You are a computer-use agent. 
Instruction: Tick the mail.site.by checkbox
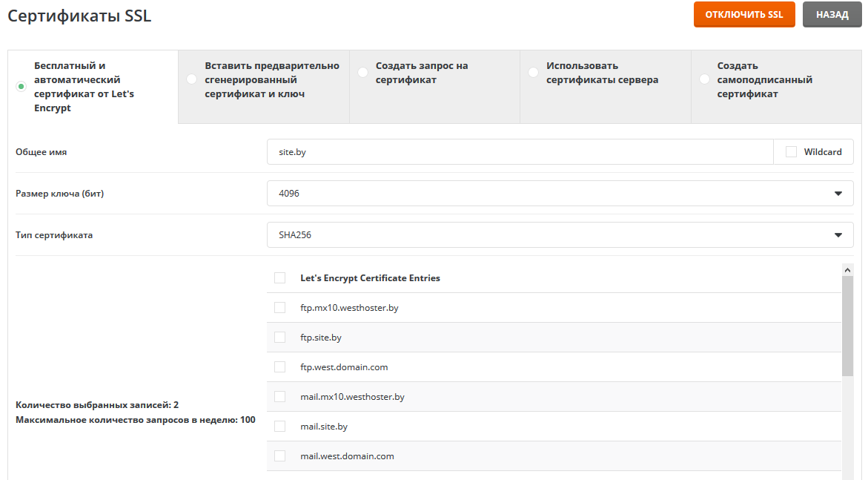pyautogui.click(x=279, y=427)
